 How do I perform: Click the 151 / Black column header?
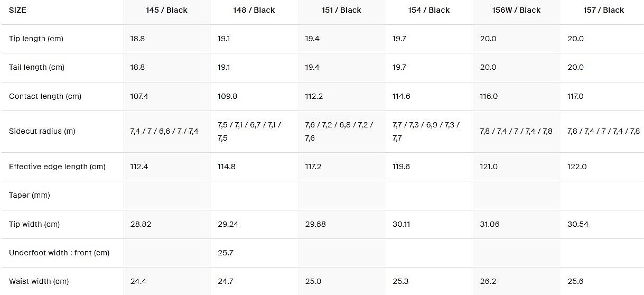click(341, 10)
